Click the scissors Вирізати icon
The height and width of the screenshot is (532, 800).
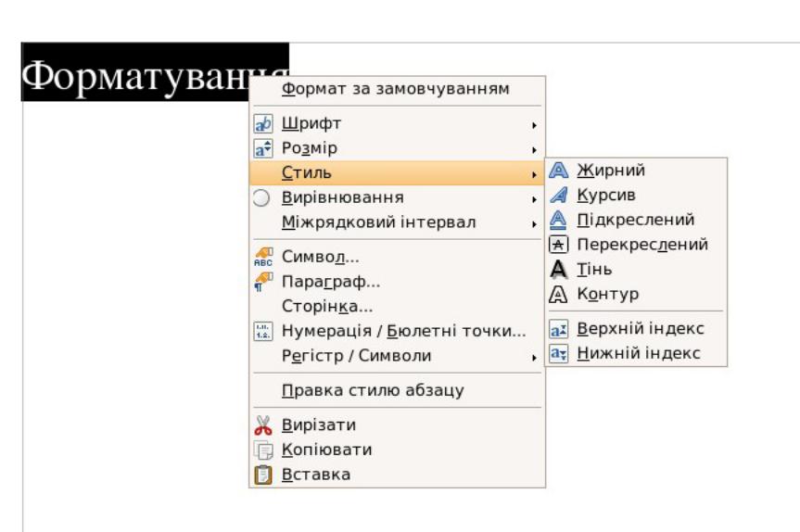[262, 424]
